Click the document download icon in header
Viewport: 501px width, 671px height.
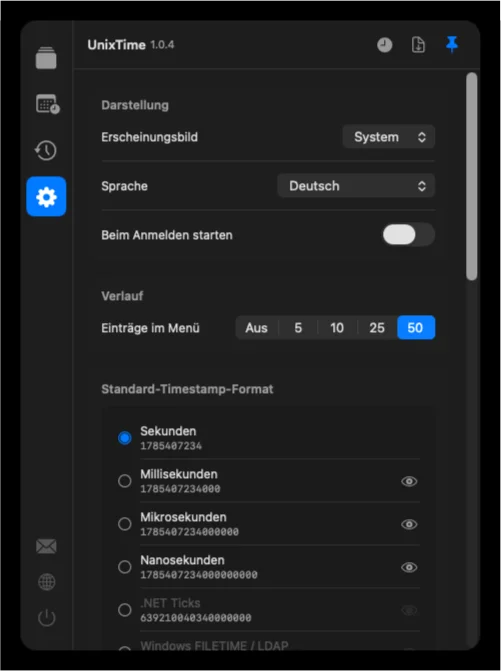point(418,45)
